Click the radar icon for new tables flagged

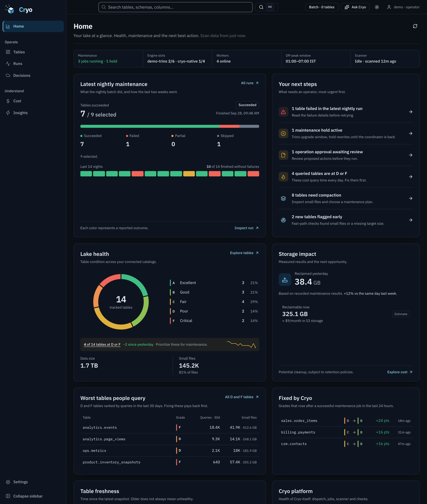point(283,220)
